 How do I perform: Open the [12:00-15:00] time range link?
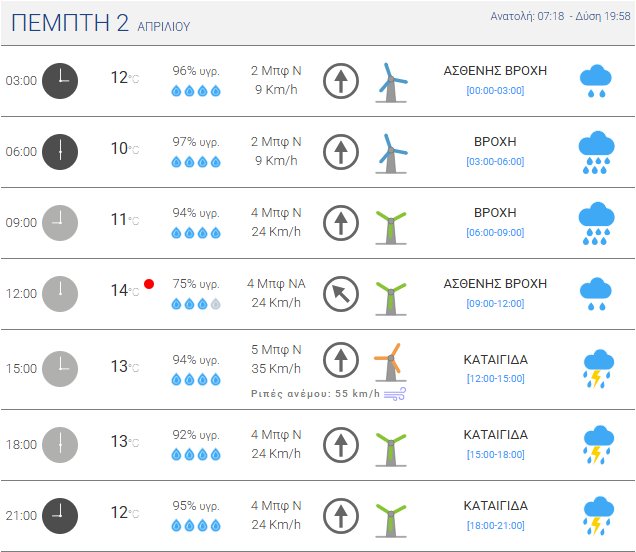coord(495,378)
